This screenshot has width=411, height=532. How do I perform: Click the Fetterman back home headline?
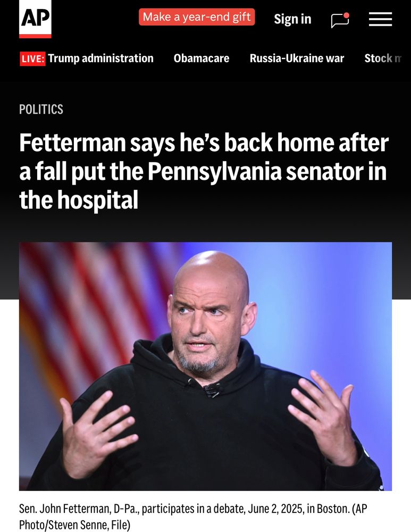click(204, 171)
